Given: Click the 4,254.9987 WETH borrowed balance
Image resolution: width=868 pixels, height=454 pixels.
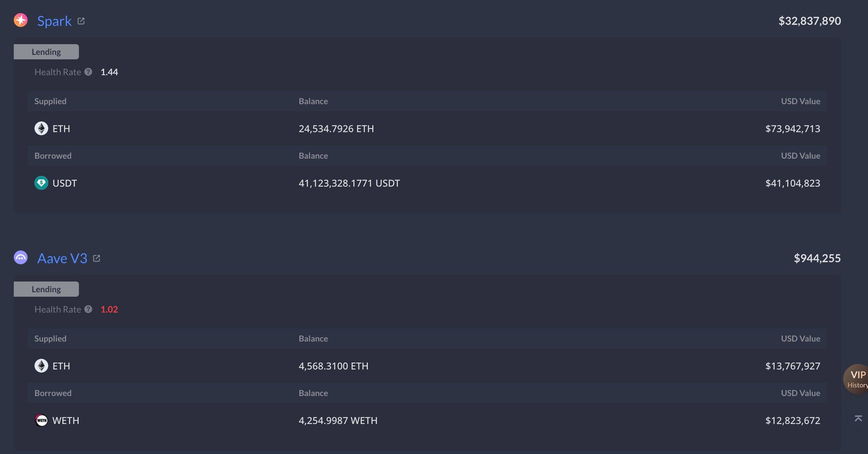Looking at the screenshot, I should click(338, 421).
